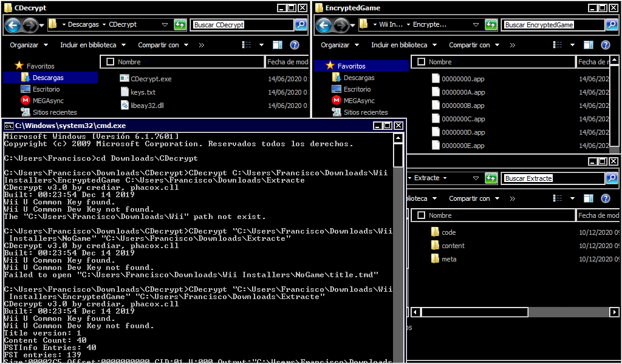Refresh the CDecrypt folder view
This screenshot has width=622, height=364.
(x=180, y=25)
